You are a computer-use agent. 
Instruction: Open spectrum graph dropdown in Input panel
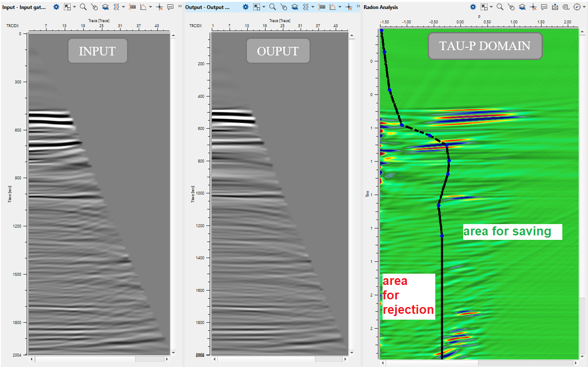[150, 7]
